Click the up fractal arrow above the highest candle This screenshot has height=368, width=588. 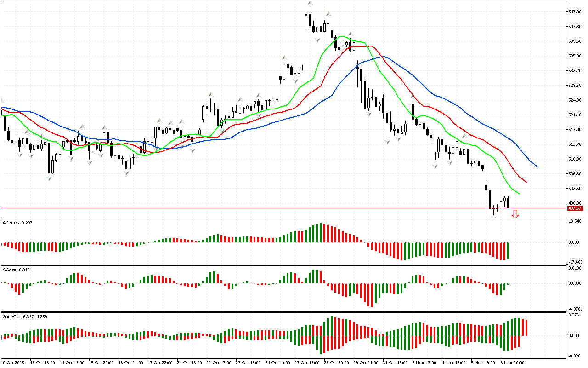(x=310, y=3)
